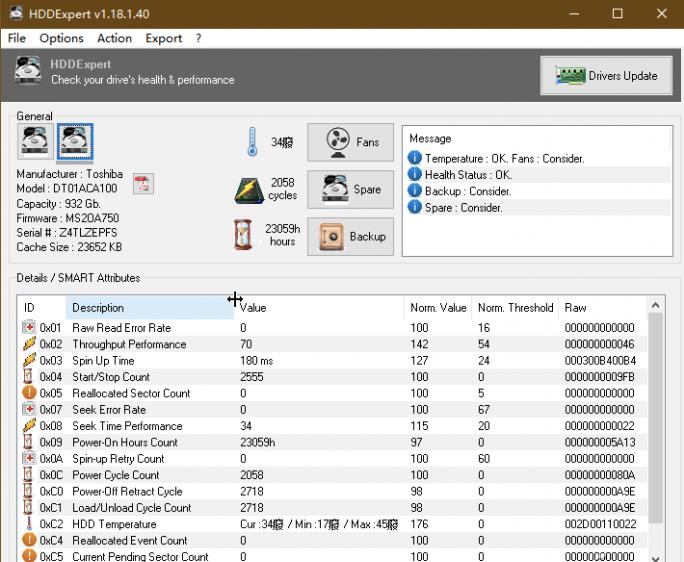Select the Raw Read Error Rate description
Viewport: 684px width, 562px height.
pos(121,328)
